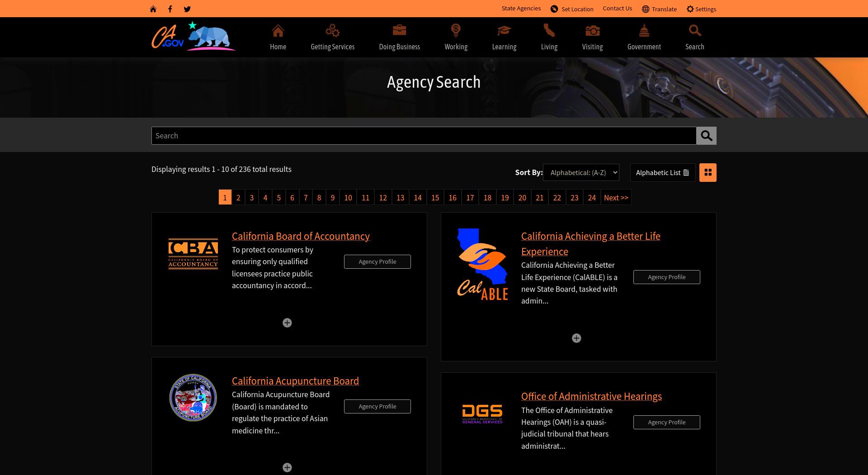Open California Achieving a Better Life Experience link
Image resolution: width=868 pixels, height=475 pixels.
[x=590, y=244]
